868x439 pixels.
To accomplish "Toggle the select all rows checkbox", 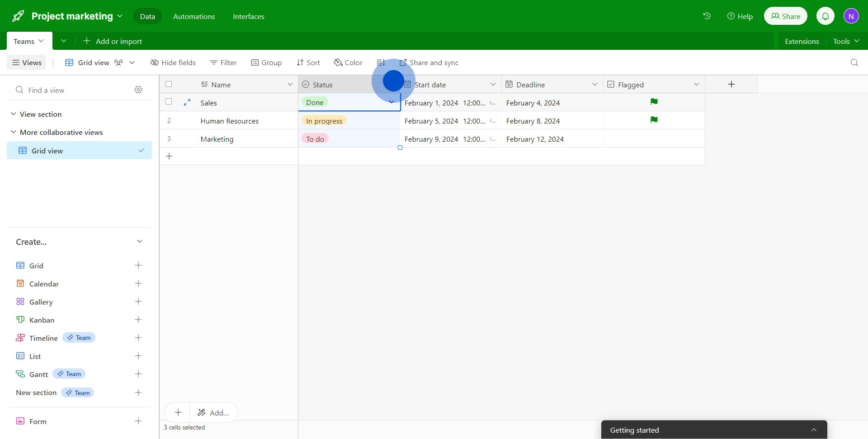I will click(x=169, y=84).
